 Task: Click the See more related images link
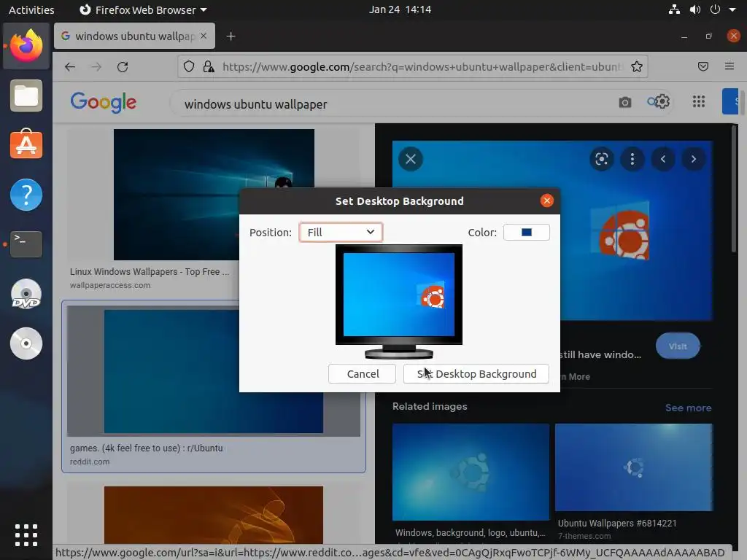pyautogui.click(x=688, y=408)
